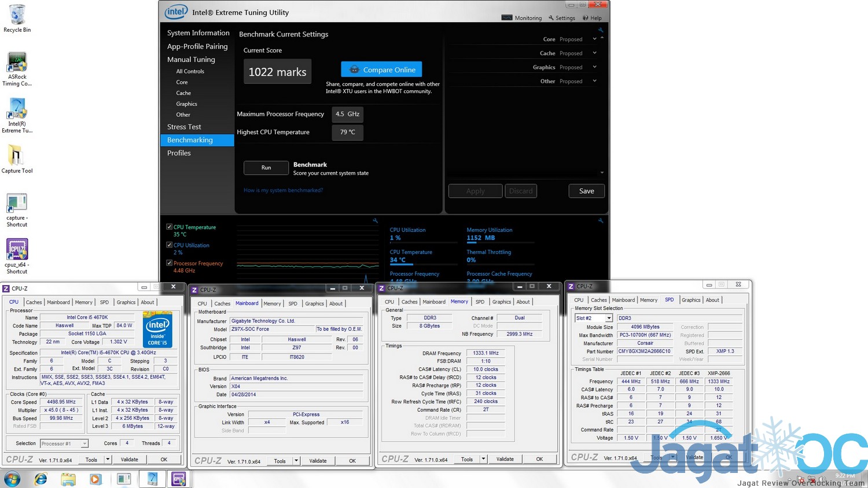Expand the Cache proposed settings

click(594, 53)
